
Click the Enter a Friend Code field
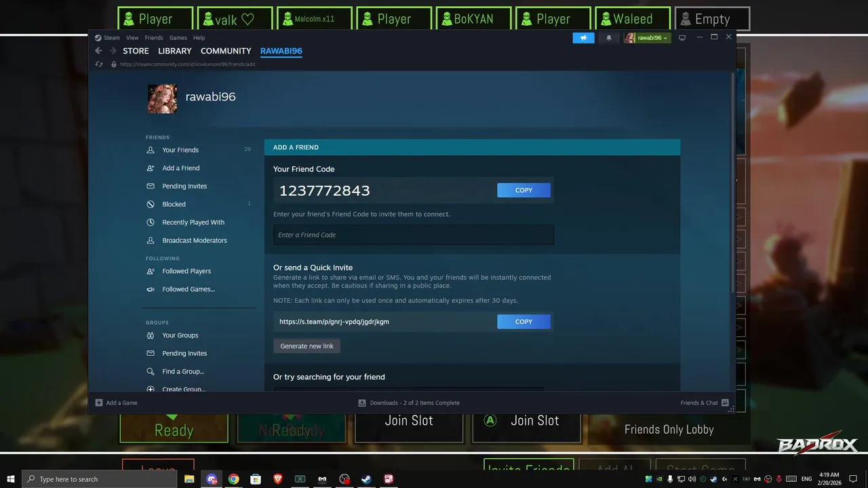tap(414, 235)
